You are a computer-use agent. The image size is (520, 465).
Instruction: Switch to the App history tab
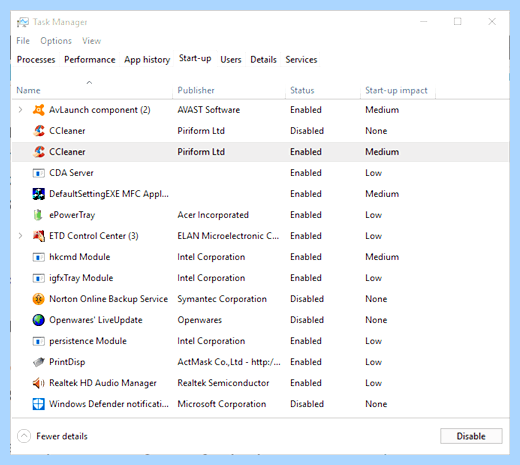tap(147, 60)
